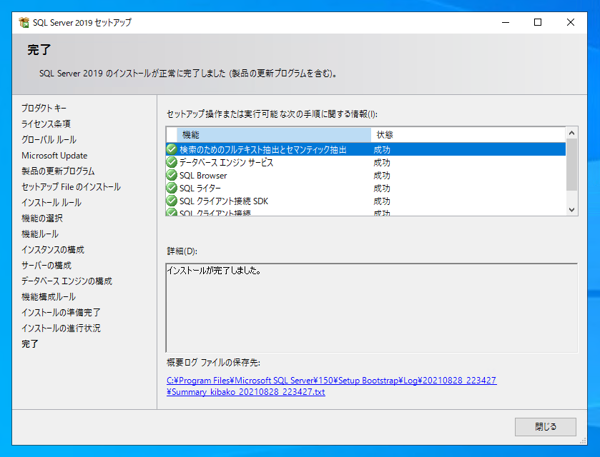Click the 概要ログ ファイルの保存先 label
The image size is (600, 457).
tap(214, 362)
